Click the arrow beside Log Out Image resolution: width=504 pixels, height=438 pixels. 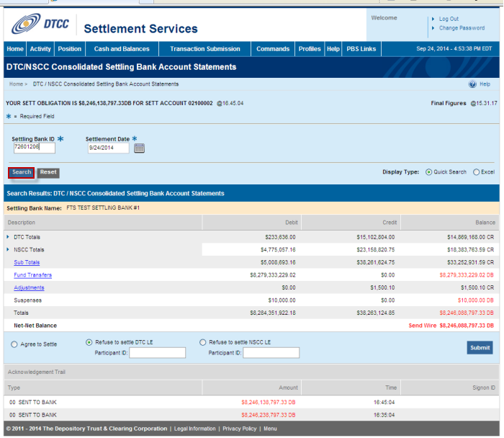click(433, 19)
